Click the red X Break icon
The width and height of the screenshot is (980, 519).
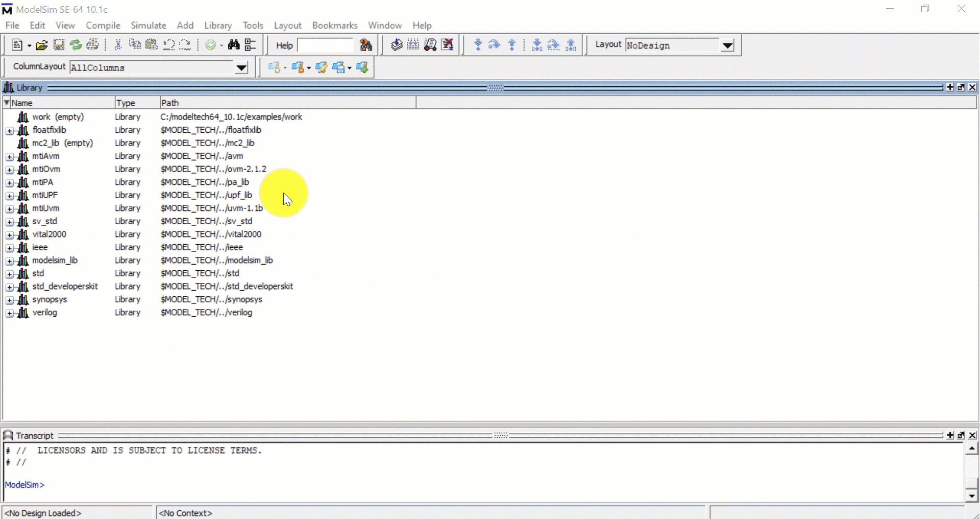click(x=447, y=45)
